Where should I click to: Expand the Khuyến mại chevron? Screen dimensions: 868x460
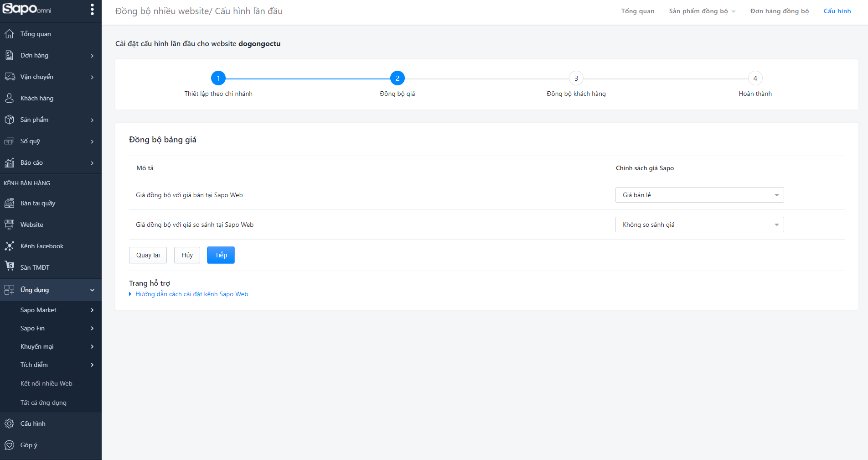92,347
